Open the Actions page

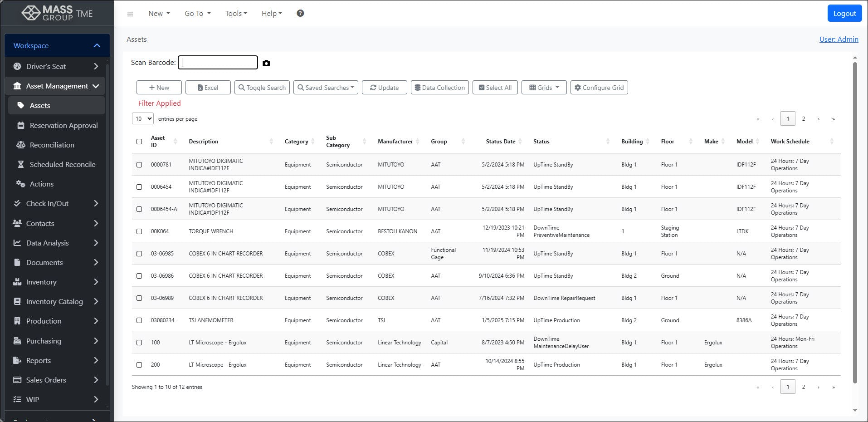[x=41, y=184]
